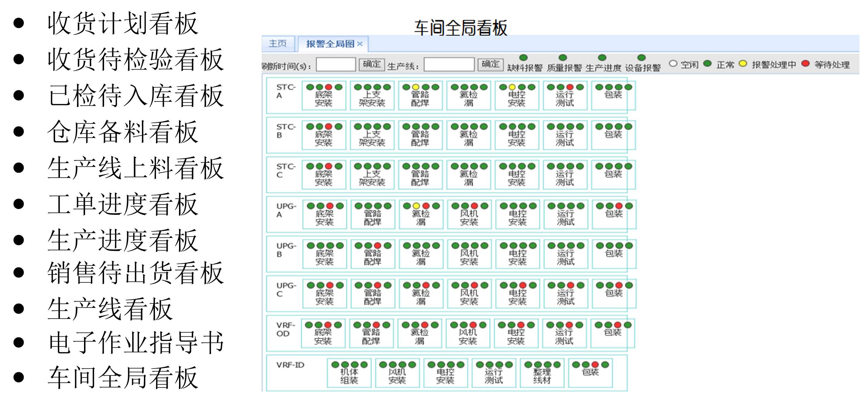This screenshot has height=406, width=868.
Task: Click the 确定 button next to 刷新时间
Action: coord(372,64)
